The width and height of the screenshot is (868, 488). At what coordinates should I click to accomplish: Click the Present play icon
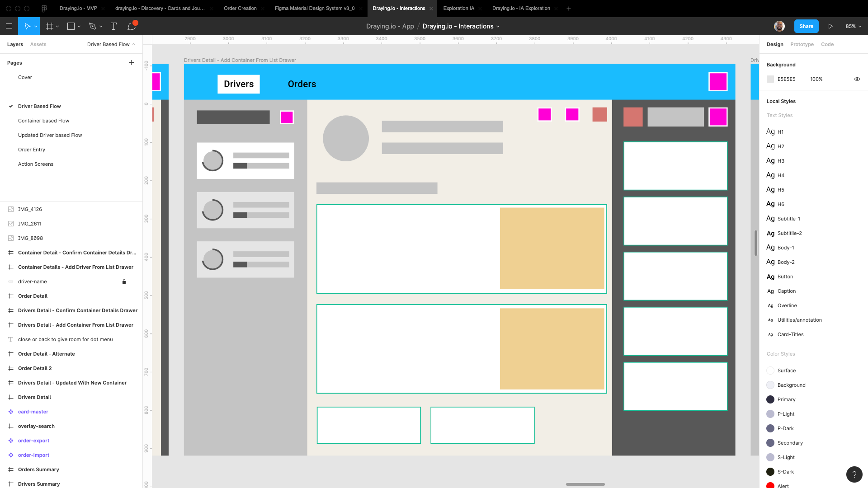[x=830, y=26]
